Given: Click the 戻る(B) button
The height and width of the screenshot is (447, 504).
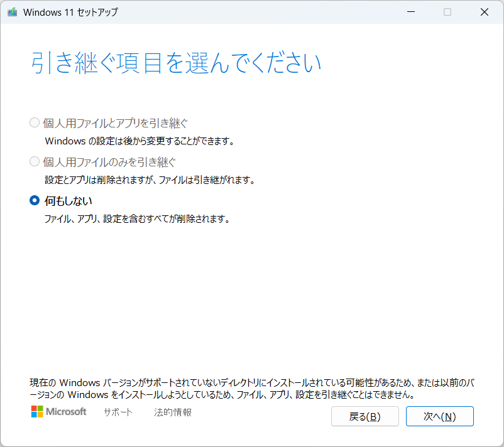Looking at the screenshot, I should [365, 416].
